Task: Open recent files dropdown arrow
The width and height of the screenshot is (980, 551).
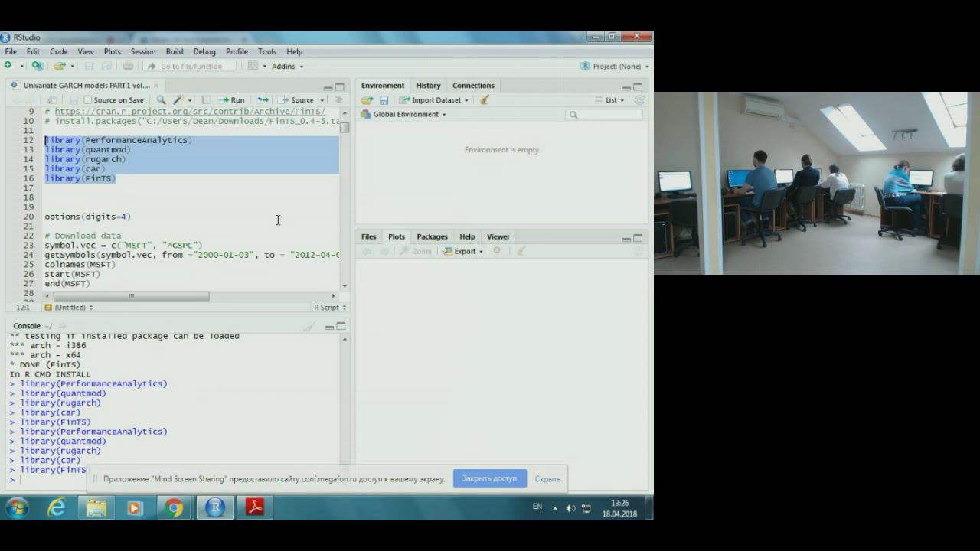Action: [x=72, y=67]
